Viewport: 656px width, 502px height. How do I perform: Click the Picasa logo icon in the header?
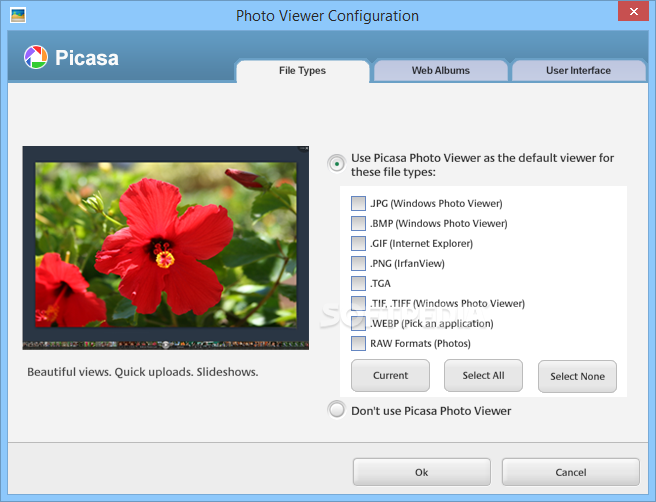[36, 57]
